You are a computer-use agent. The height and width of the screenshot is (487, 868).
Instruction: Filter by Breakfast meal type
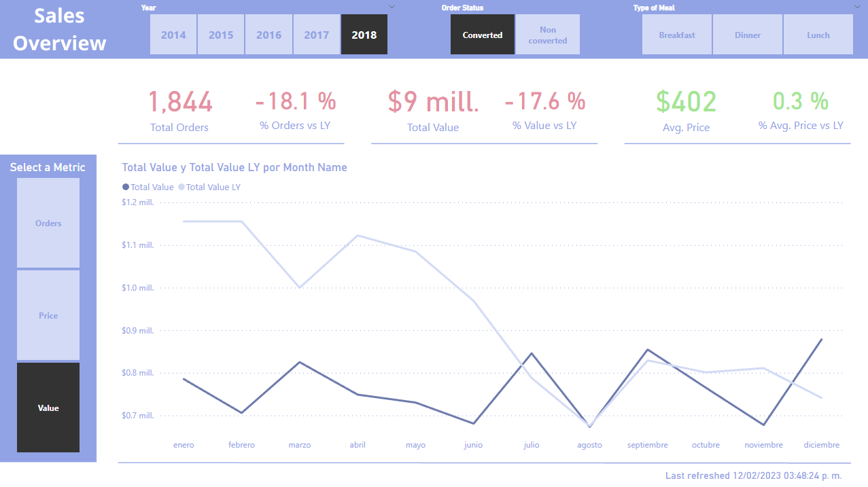click(x=677, y=35)
